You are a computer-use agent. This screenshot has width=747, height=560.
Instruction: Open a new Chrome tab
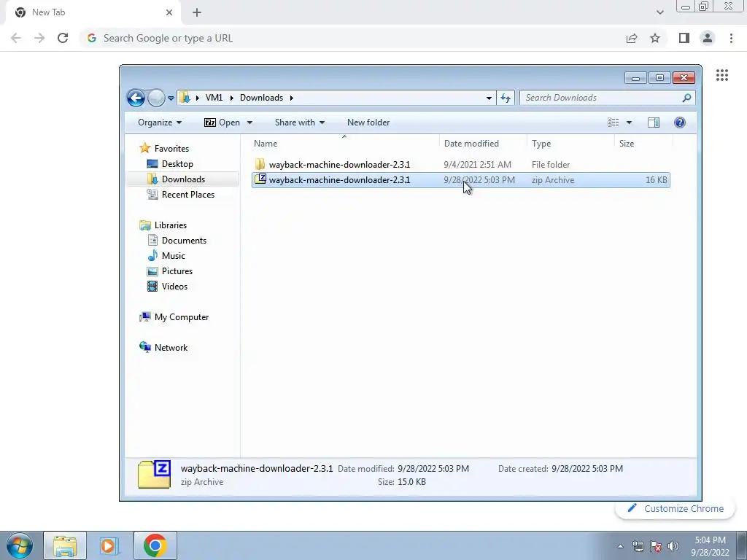(197, 12)
